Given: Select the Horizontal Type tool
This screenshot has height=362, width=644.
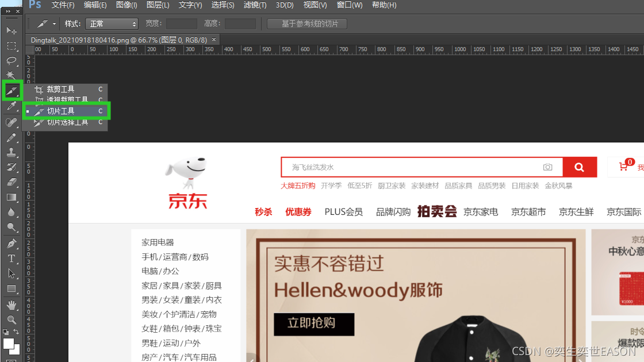Looking at the screenshot, I should pos(11,259).
